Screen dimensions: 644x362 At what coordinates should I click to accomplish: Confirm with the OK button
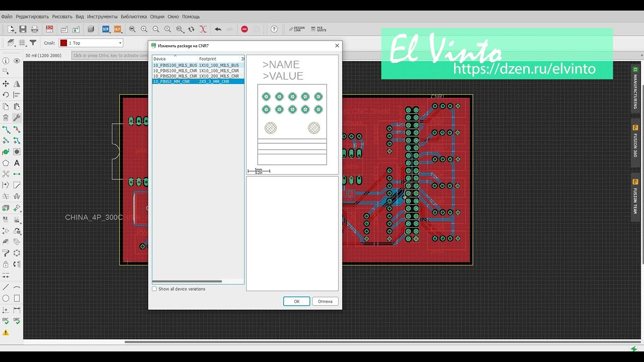pyautogui.click(x=296, y=301)
